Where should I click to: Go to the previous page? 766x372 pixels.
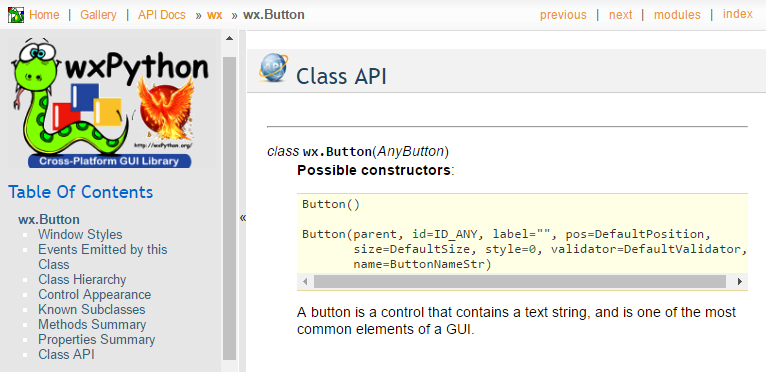[x=563, y=15]
